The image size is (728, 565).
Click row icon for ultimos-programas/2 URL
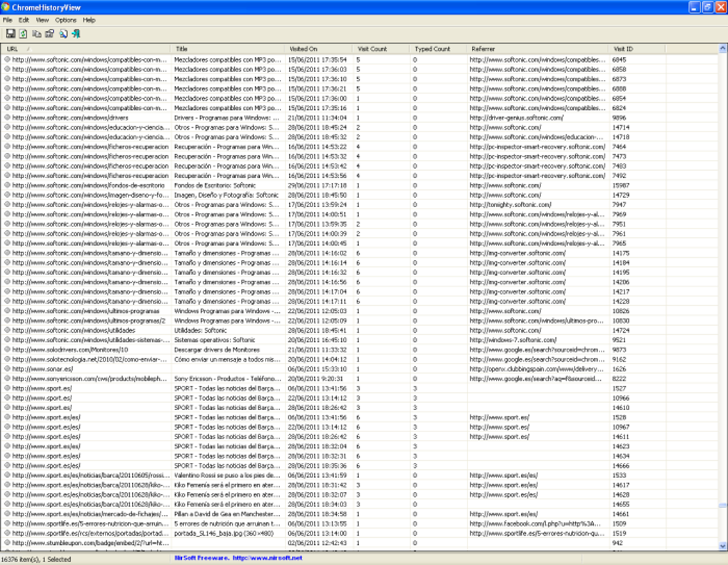pyautogui.click(x=7, y=321)
